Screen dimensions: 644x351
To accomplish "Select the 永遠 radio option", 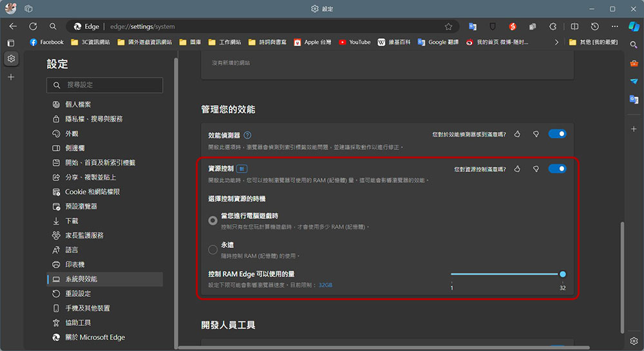I will click(213, 250).
